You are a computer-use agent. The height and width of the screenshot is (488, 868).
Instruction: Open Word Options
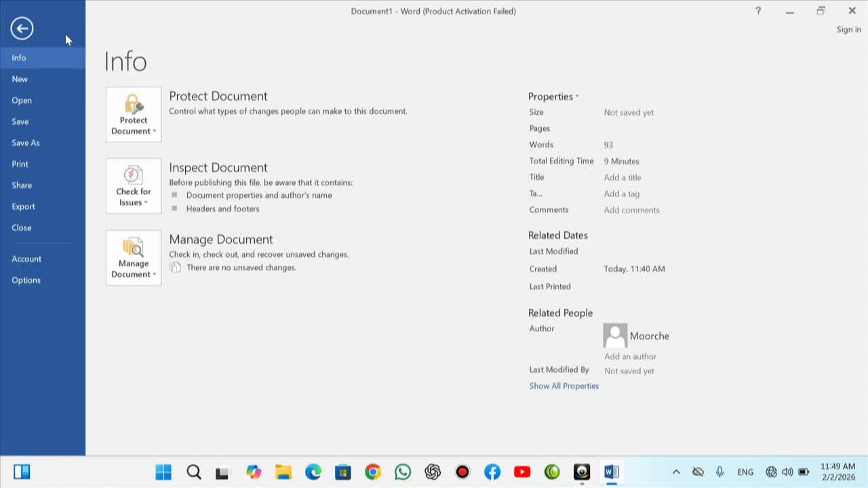click(43, 280)
